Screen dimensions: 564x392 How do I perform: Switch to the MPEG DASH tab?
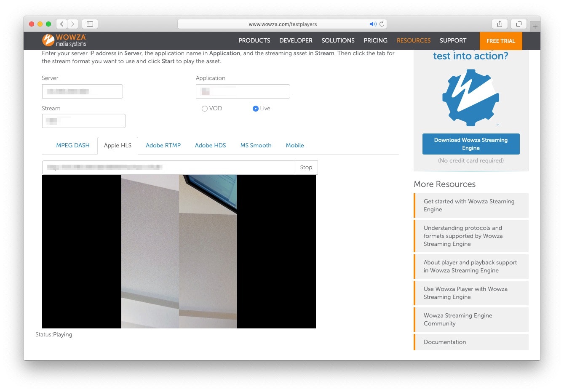point(73,145)
